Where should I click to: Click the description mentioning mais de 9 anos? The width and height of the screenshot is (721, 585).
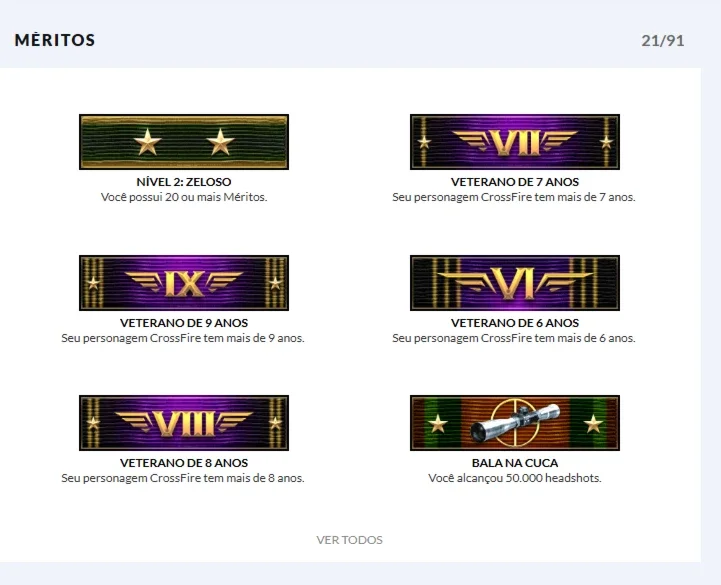pyautogui.click(x=183, y=338)
